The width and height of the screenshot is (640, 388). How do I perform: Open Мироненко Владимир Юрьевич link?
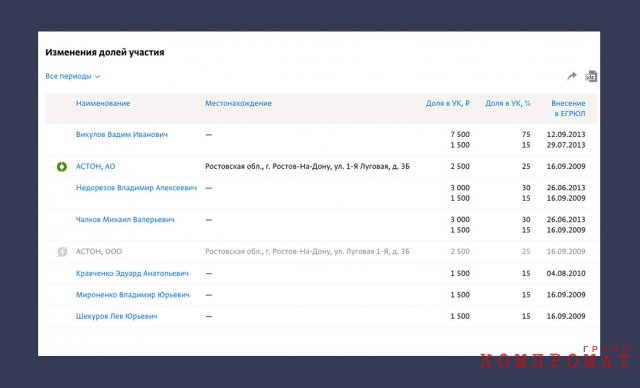(x=133, y=295)
